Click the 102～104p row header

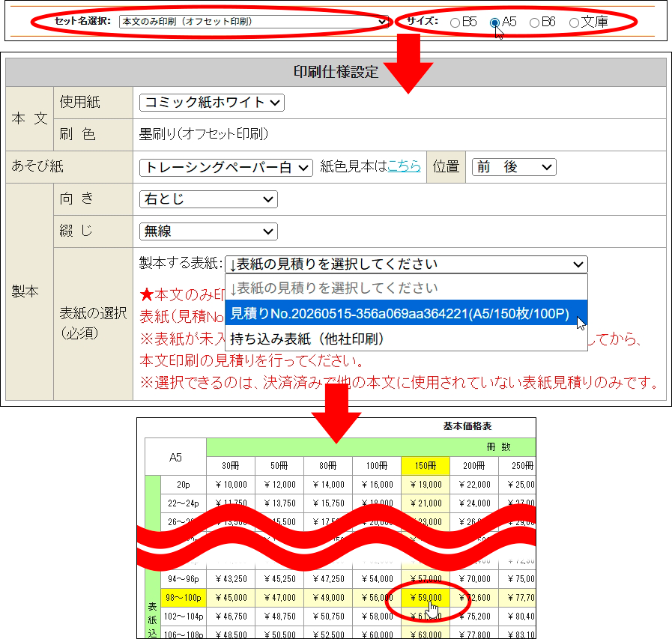(184, 617)
